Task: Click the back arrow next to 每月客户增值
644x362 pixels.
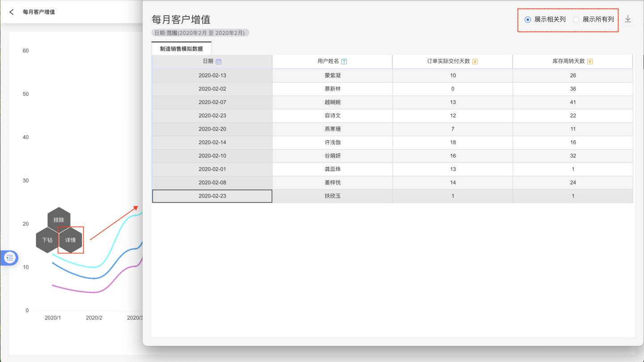Action: point(12,12)
